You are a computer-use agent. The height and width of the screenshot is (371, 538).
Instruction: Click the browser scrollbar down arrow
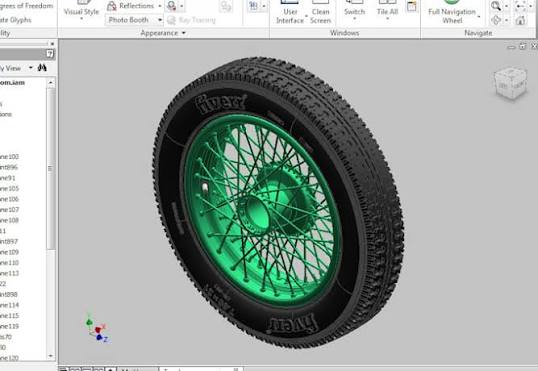(51, 356)
